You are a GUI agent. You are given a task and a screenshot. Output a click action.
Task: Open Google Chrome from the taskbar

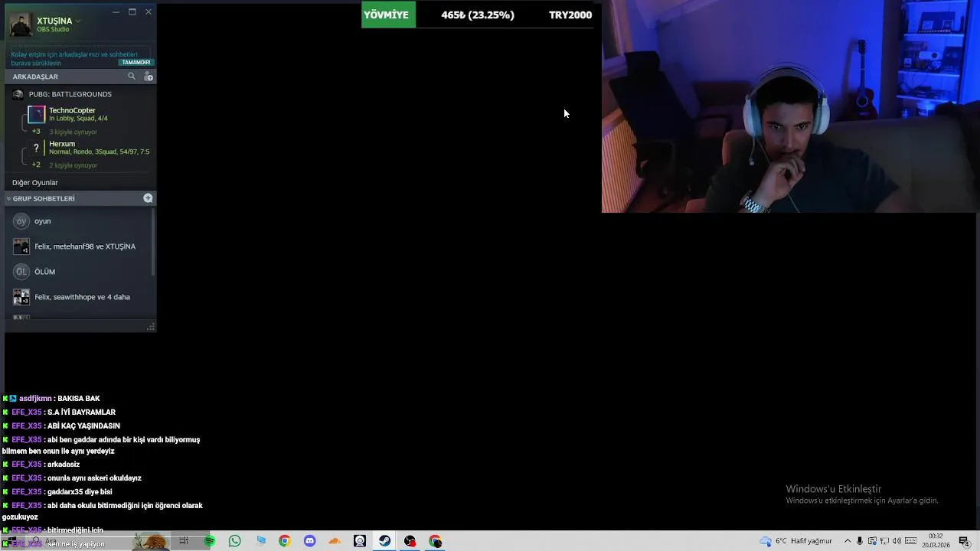pyautogui.click(x=285, y=541)
